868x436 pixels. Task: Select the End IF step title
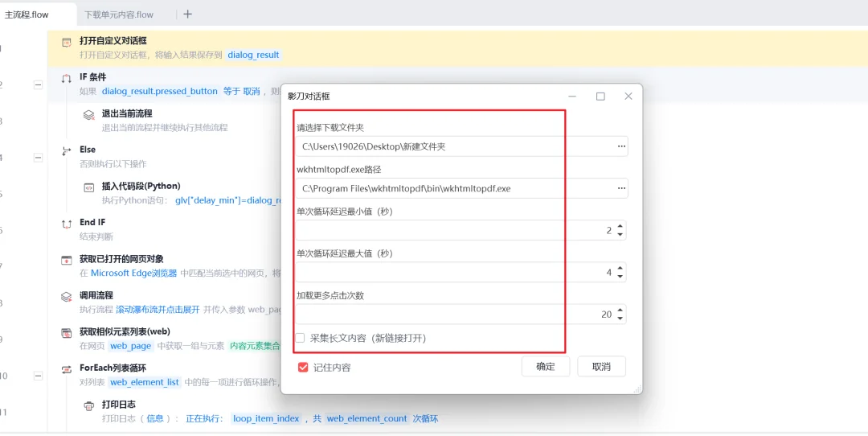(x=92, y=222)
